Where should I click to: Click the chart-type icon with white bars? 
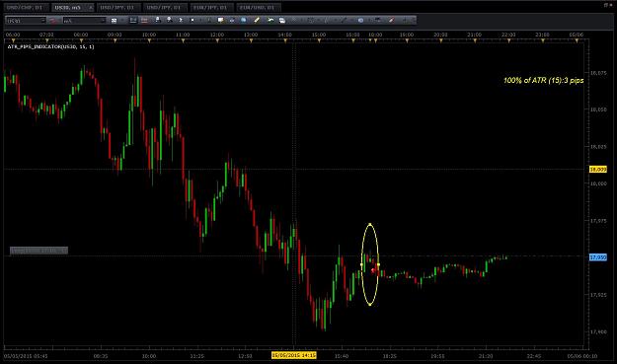(133, 20)
